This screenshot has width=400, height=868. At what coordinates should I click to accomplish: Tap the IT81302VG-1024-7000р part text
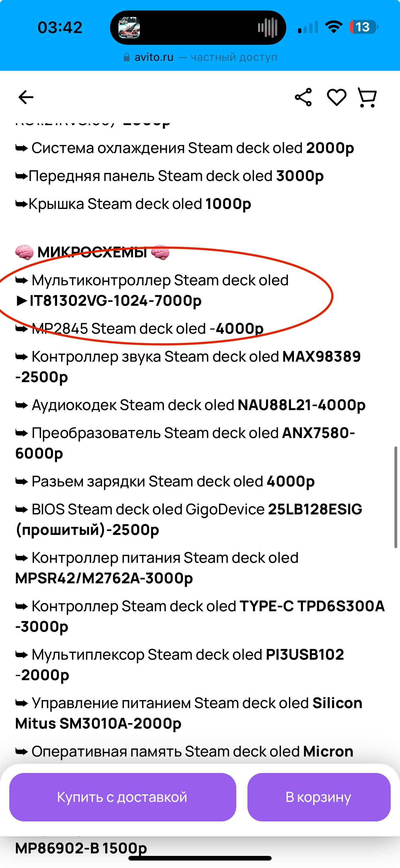115,301
